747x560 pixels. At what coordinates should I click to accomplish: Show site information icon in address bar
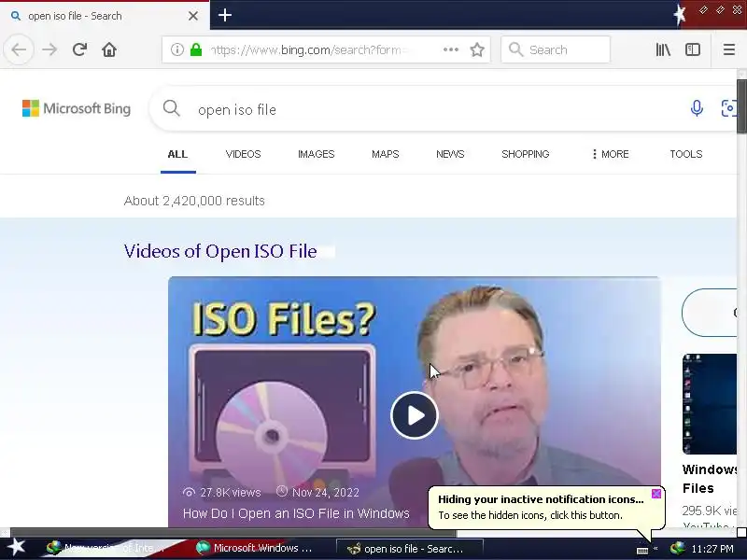click(177, 49)
